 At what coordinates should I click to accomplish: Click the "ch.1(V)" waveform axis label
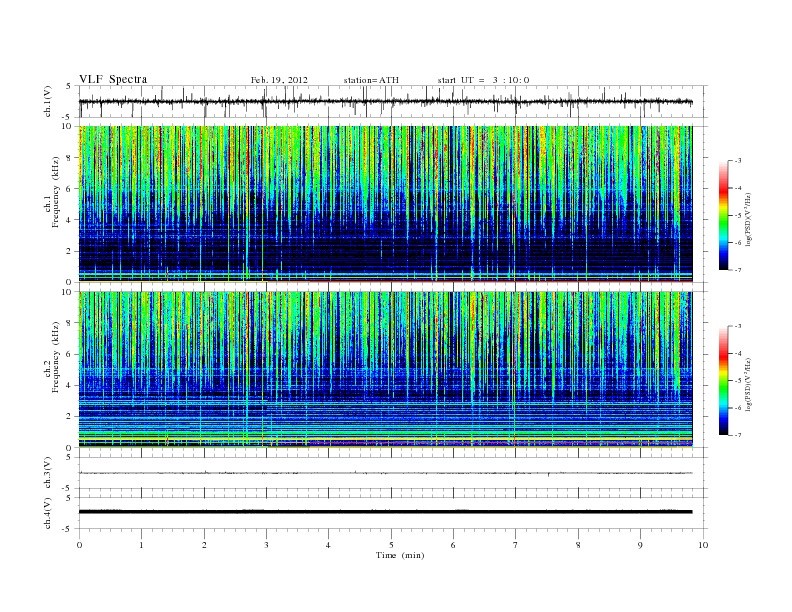[48, 101]
